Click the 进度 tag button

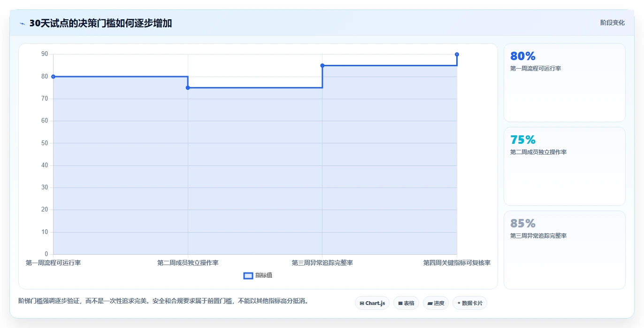pos(436,303)
